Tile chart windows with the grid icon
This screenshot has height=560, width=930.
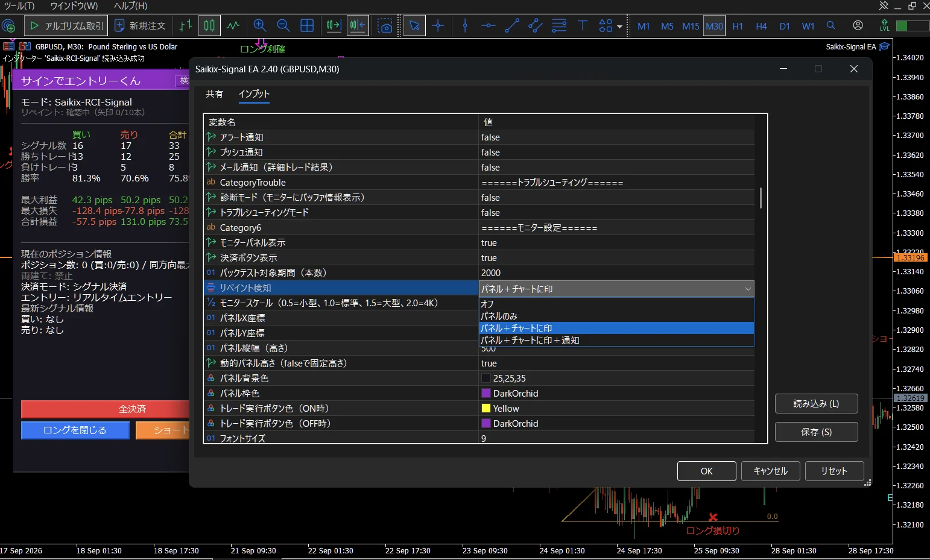pyautogui.click(x=307, y=26)
